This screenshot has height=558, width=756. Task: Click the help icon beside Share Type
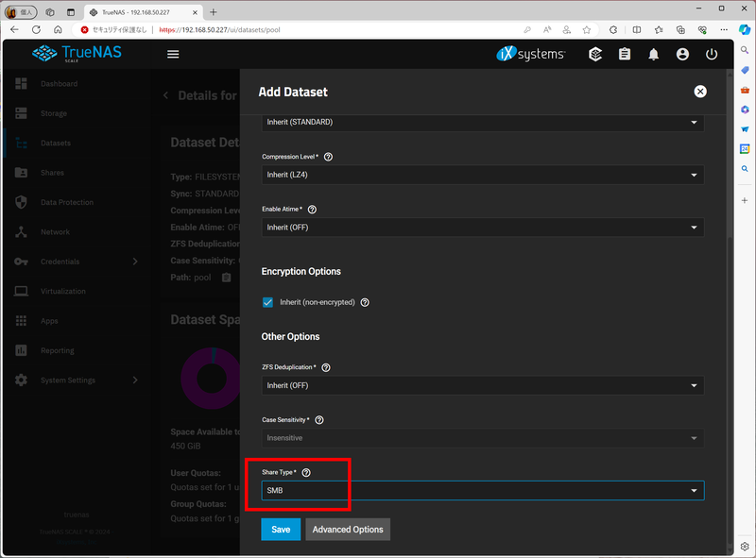coord(304,472)
